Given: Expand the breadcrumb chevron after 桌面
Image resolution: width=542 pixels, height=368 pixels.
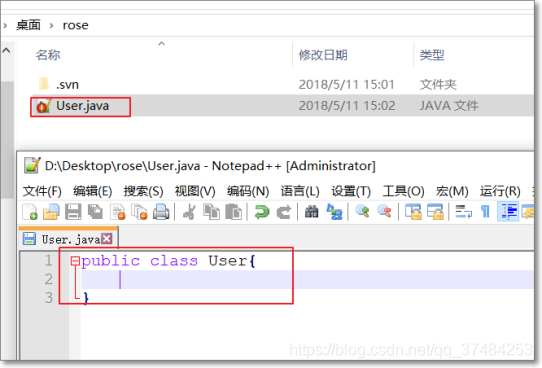Looking at the screenshot, I should pos(52,25).
